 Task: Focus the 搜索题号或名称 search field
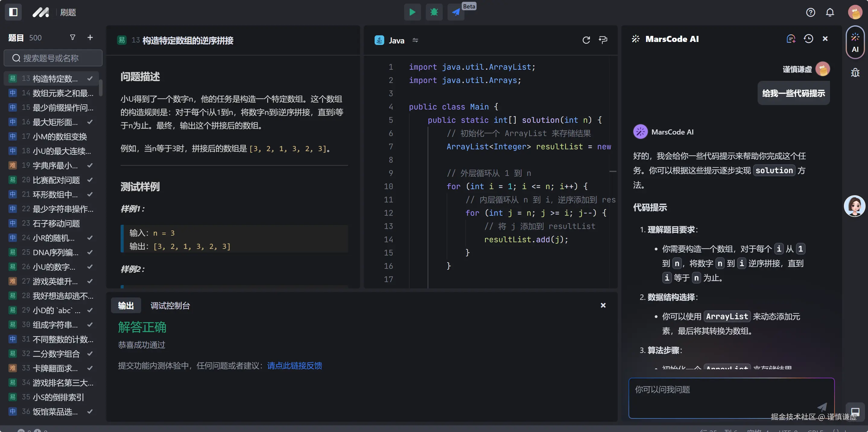pyautogui.click(x=53, y=58)
